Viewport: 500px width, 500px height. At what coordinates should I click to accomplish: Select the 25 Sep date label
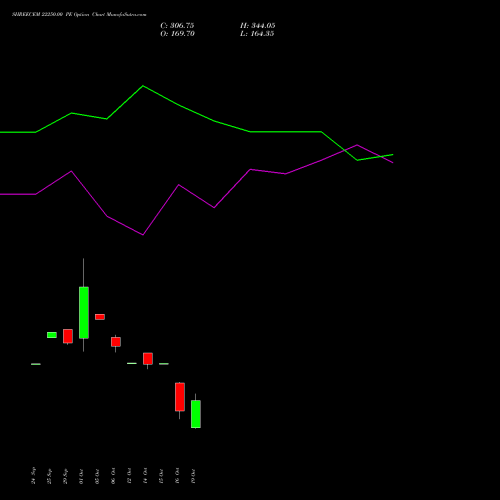pos(49,476)
